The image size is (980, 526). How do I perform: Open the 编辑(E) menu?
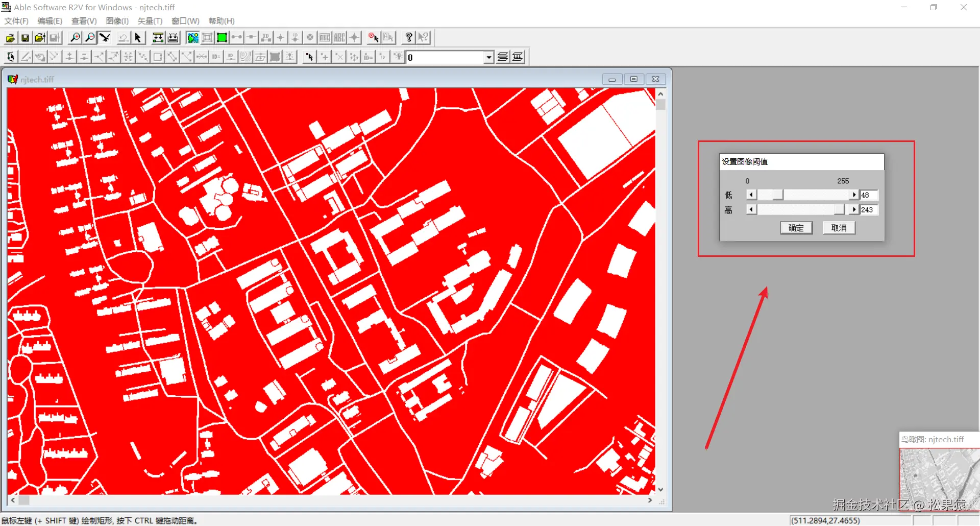click(x=50, y=21)
